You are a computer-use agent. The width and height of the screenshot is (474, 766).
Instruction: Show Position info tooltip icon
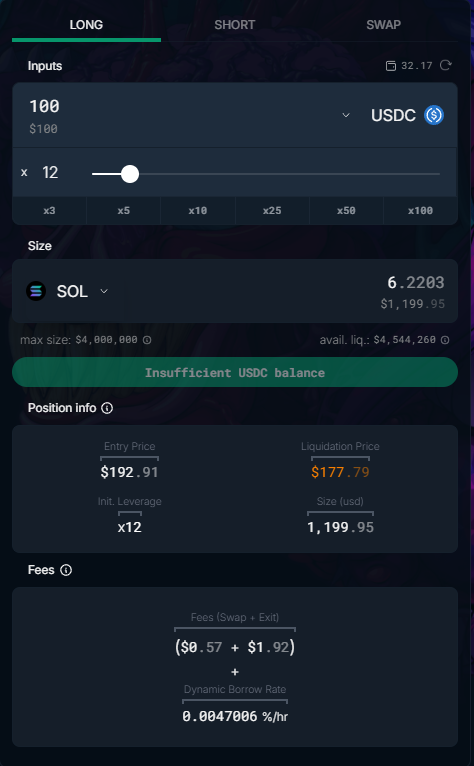pos(107,408)
